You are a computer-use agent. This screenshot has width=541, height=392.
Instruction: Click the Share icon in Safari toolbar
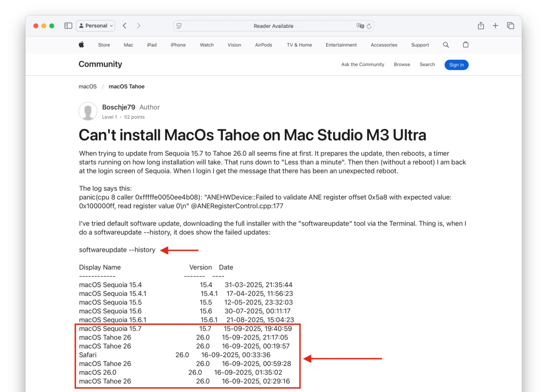(481, 25)
